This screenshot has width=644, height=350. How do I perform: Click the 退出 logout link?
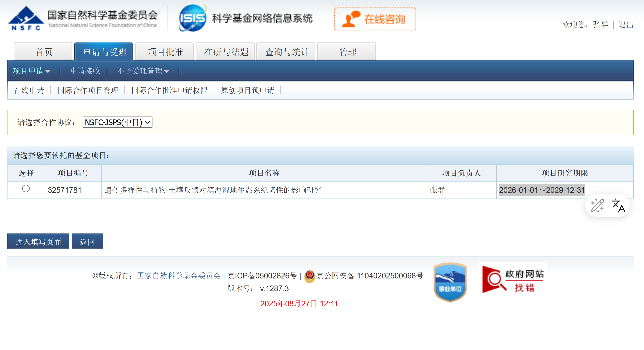click(626, 25)
